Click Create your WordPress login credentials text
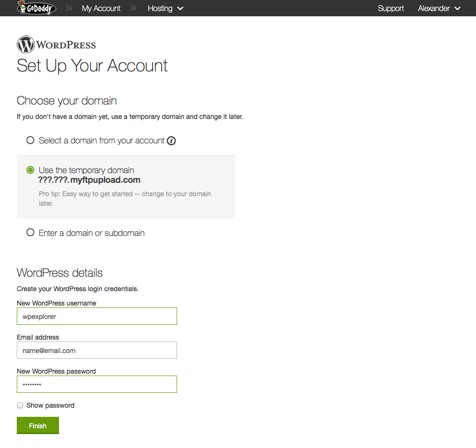Viewport: 476px width, 448px height. (x=78, y=289)
